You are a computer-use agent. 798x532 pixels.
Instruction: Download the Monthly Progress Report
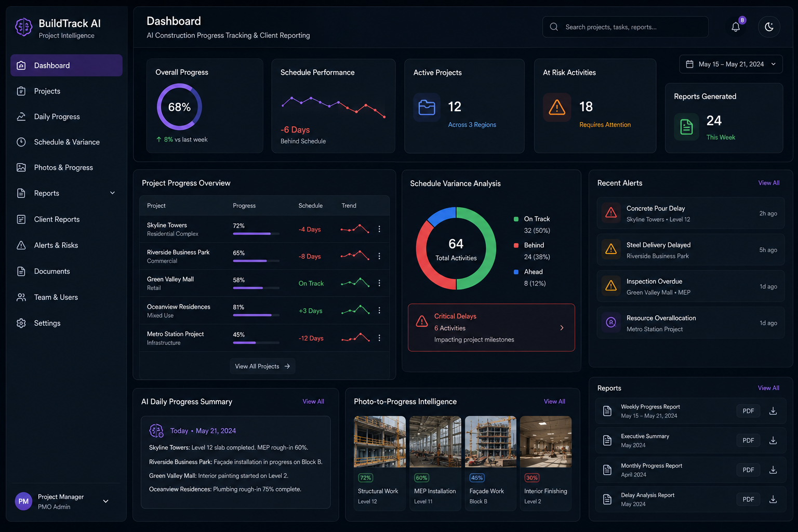coord(773,470)
